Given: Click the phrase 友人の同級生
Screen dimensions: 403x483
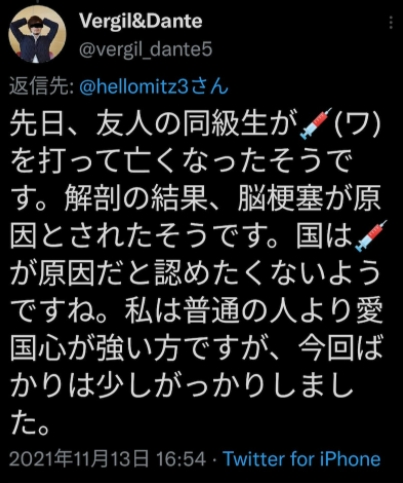Looking at the screenshot, I should [x=181, y=124].
